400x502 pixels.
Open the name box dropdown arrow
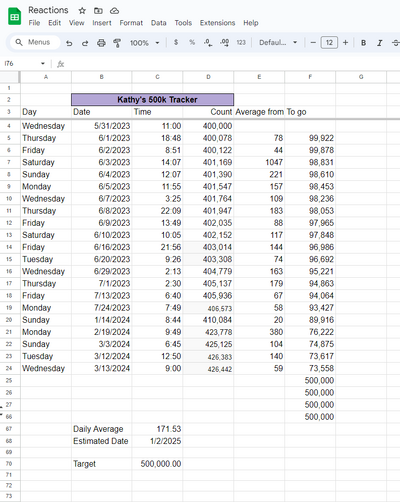pyautogui.click(x=43, y=63)
